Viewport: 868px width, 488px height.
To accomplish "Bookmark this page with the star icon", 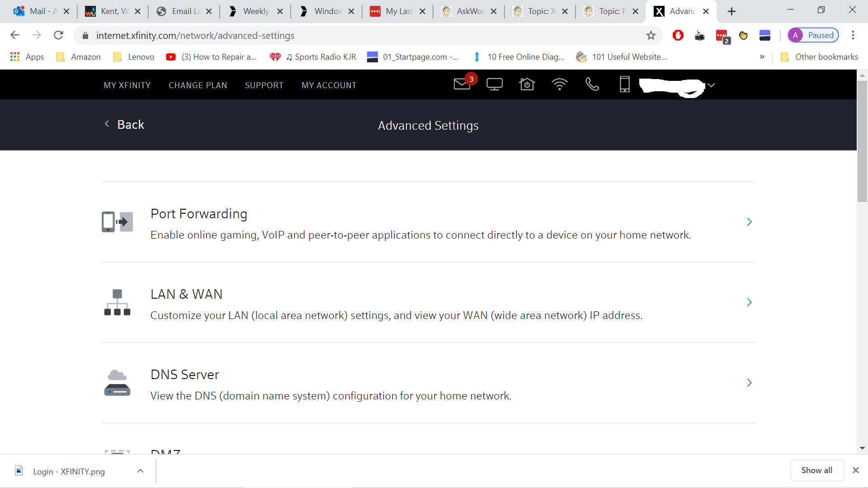I will tap(651, 35).
